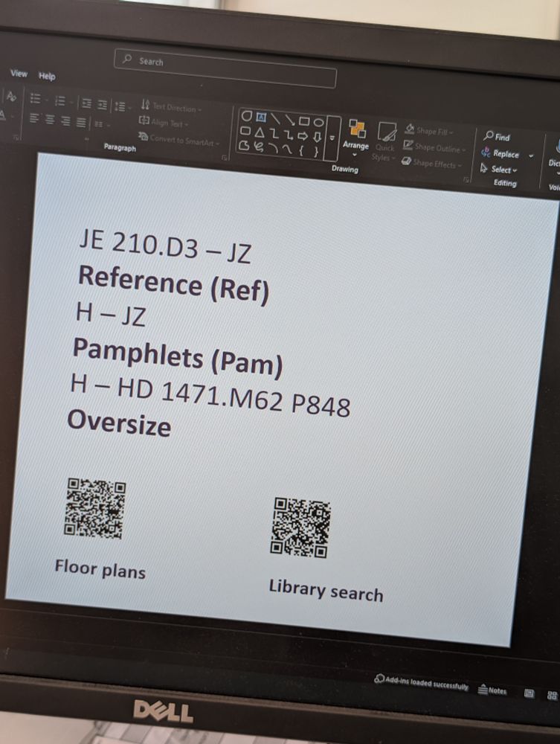Screen dimensions: 560x744
Task: Select the Elbow Arrow Connector shape
Action: (289, 135)
